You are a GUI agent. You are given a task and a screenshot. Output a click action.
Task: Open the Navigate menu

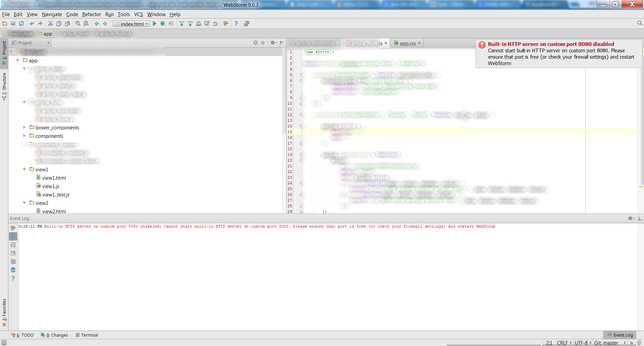tap(52, 14)
